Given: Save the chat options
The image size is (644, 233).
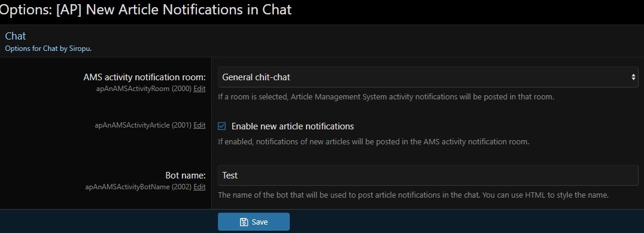Looking at the screenshot, I should (x=253, y=222).
